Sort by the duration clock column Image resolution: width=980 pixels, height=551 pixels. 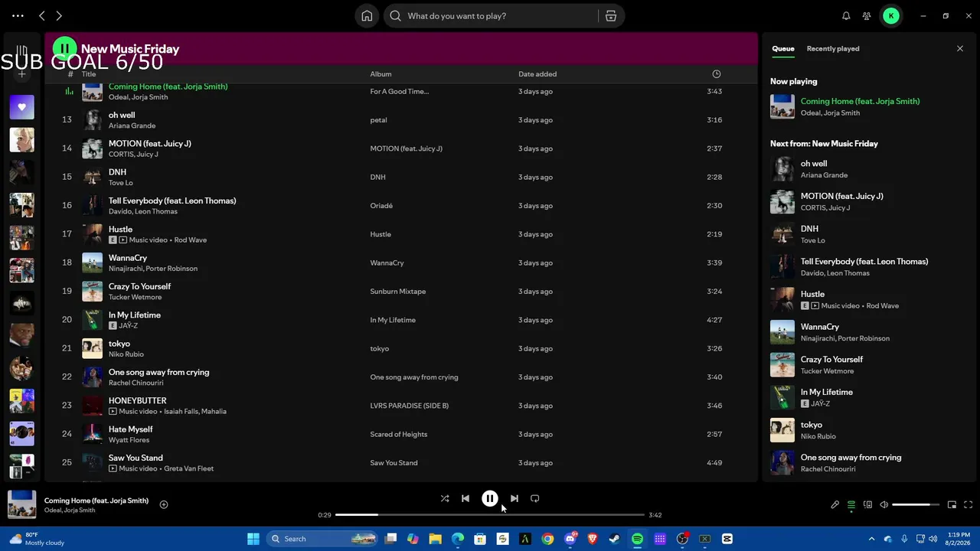click(x=717, y=74)
